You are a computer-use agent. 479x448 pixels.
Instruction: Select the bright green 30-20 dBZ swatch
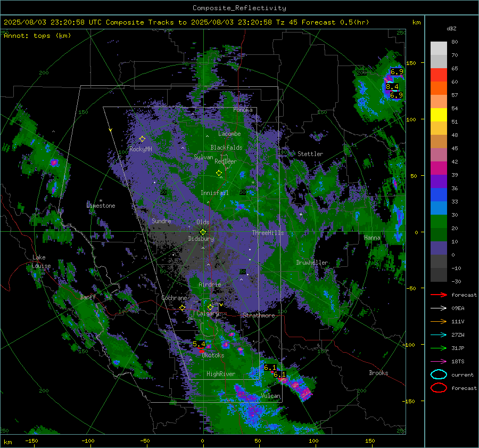coord(439,222)
